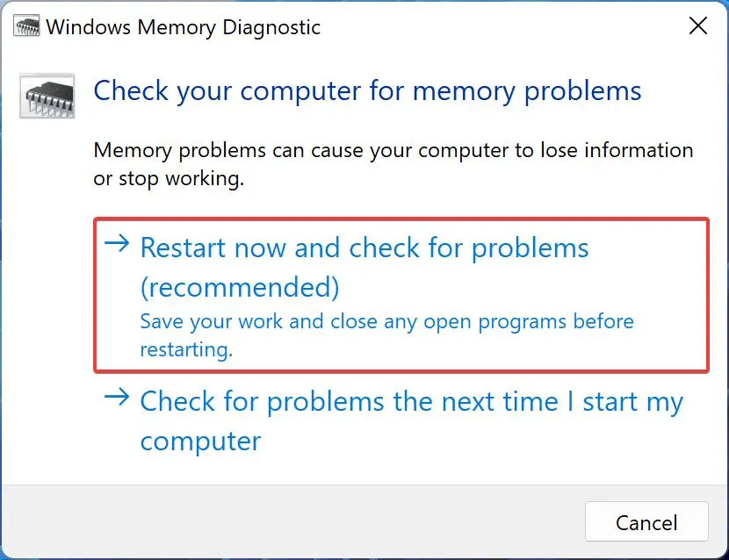Click the heading Check your computer for memory problems
The height and width of the screenshot is (560, 729).
367,91
